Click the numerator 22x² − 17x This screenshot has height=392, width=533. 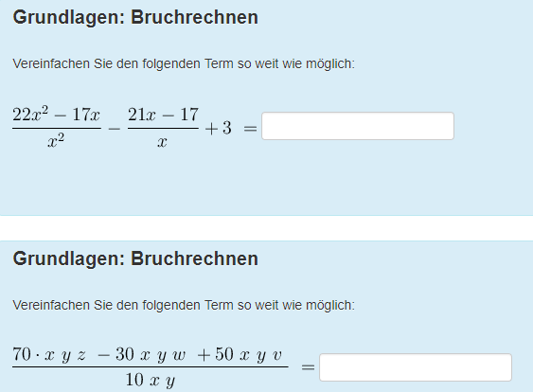point(57,114)
